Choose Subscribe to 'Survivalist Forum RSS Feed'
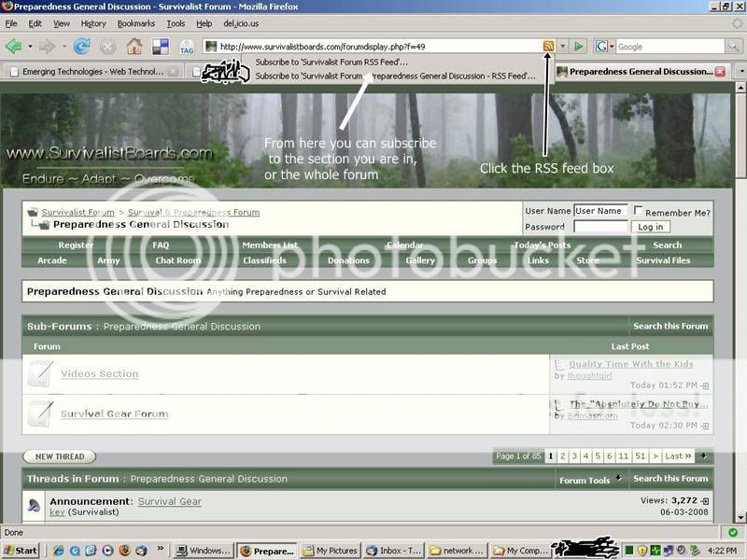 point(331,62)
